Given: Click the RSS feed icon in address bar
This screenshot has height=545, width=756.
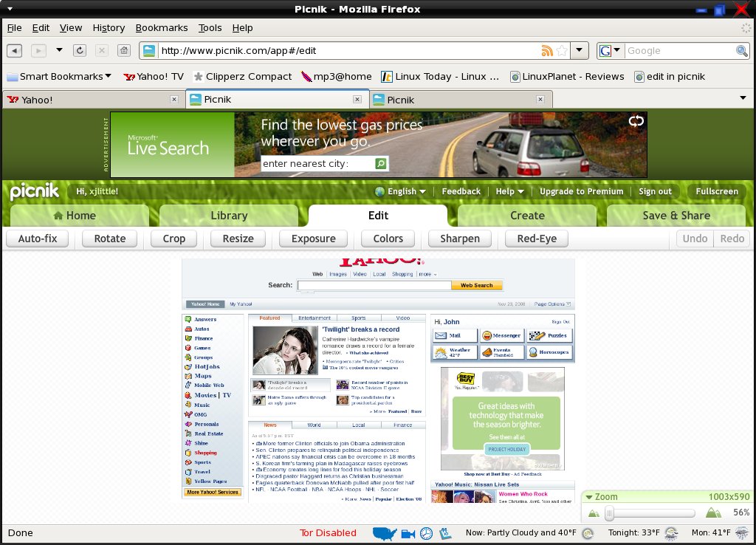Looking at the screenshot, I should (547, 51).
